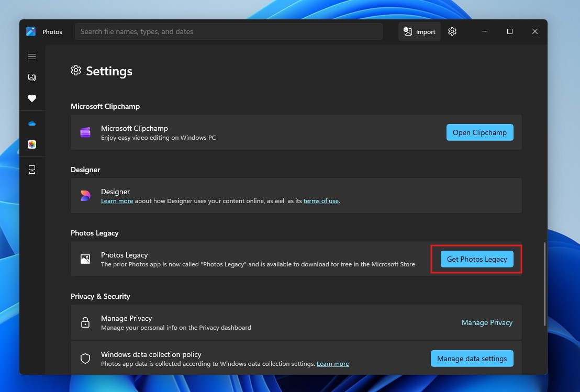Click the Microsoft Clipchamp purple icon
Image resolution: width=580 pixels, height=392 pixels.
pyautogui.click(x=85, y=132)
